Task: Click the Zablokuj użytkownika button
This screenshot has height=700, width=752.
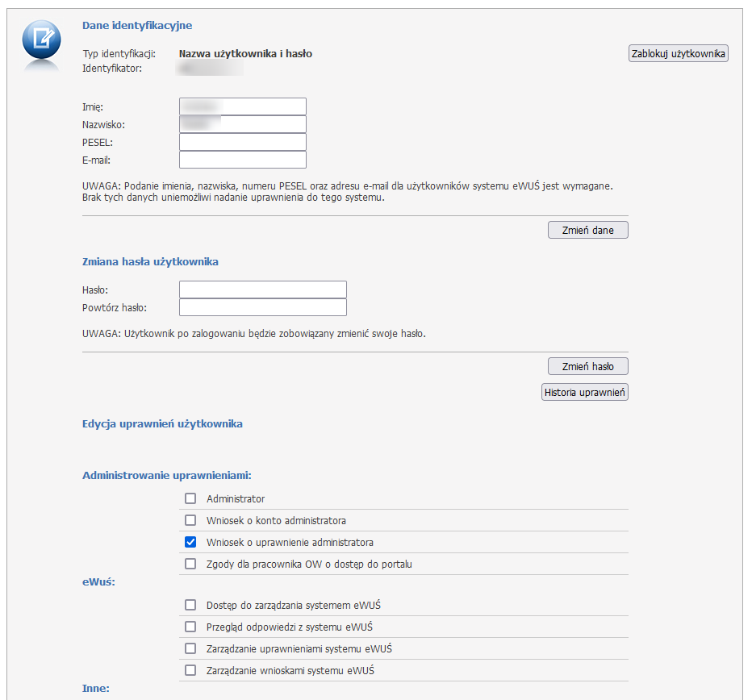Action: [678, 54]
